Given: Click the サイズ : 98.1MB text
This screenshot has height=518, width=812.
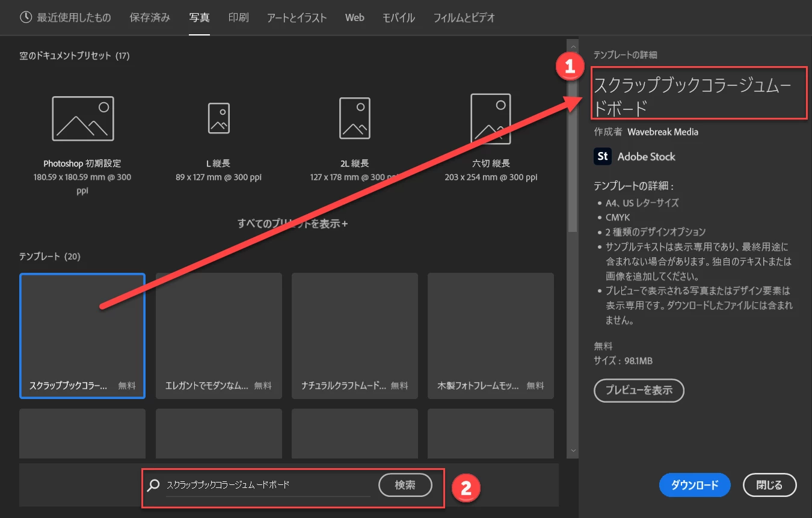Looking at the screenshot, I should click(x=623, y=361).
